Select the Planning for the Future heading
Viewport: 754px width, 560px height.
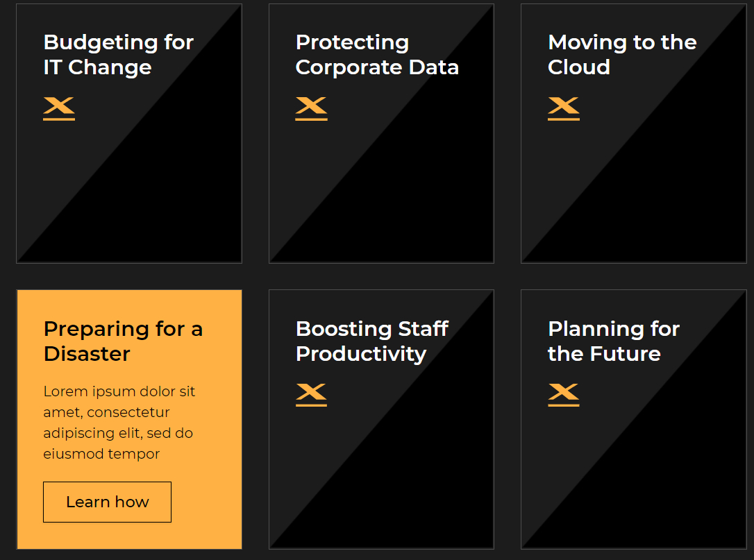[614, 341]
